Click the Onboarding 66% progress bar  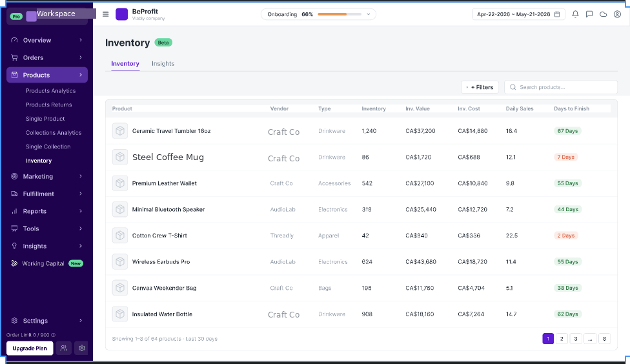340,14
